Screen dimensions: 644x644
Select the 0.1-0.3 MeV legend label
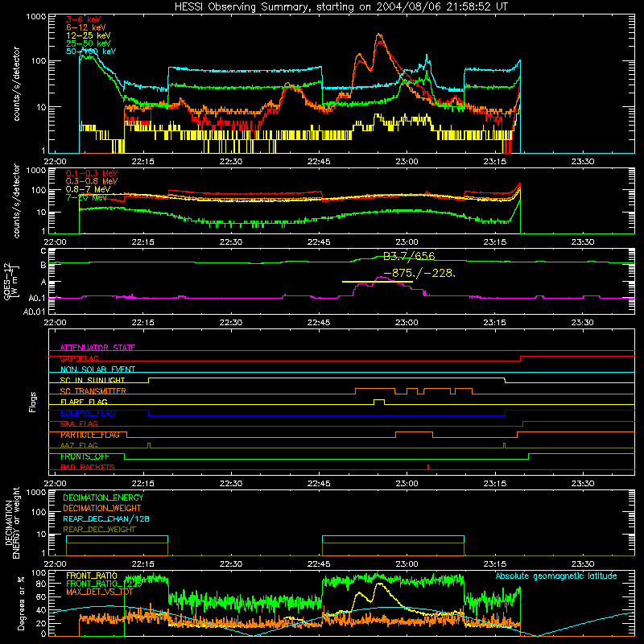tap(92, 173)
